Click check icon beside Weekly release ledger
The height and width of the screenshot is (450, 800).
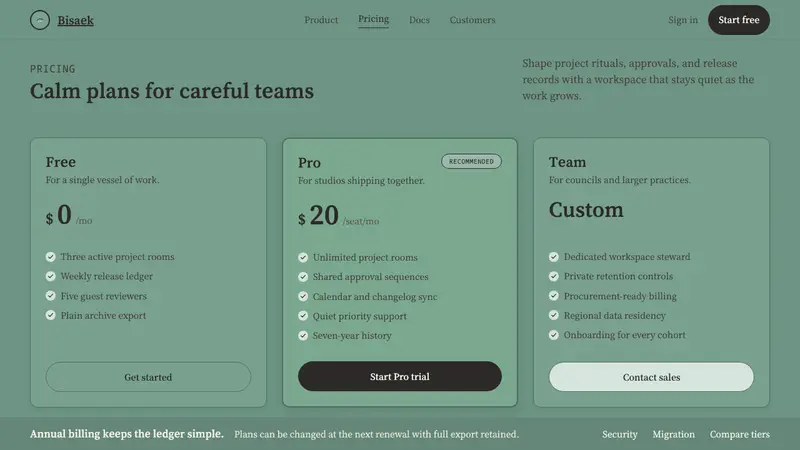point(51,276)
